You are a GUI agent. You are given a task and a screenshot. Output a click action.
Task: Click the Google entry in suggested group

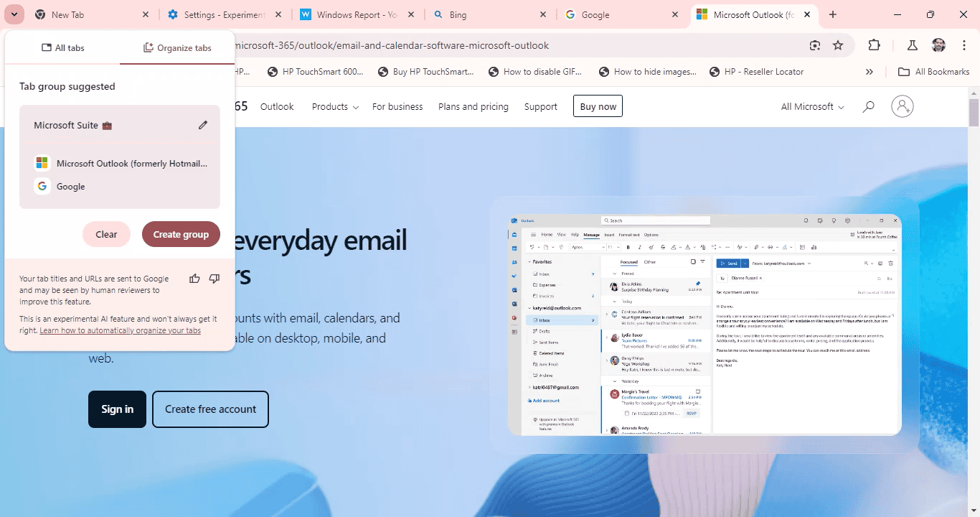(x=120, y=186)
